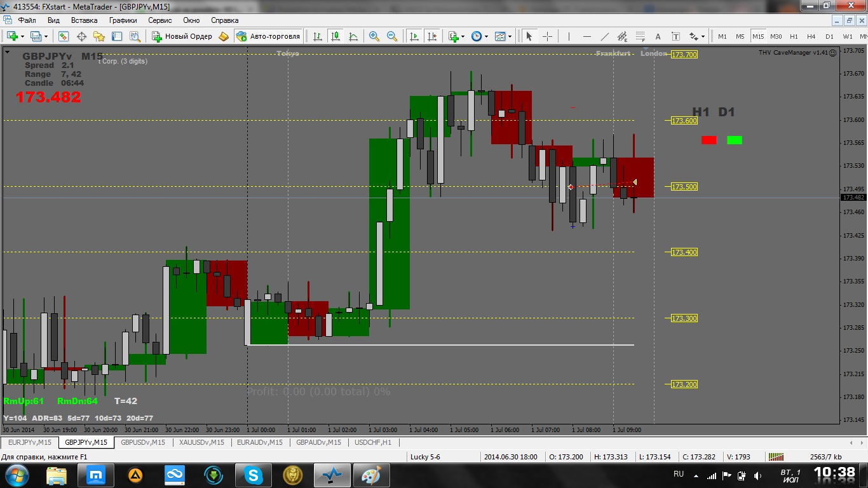Zoom out of the chart
The image size is (868, 488).
point(392,36)
